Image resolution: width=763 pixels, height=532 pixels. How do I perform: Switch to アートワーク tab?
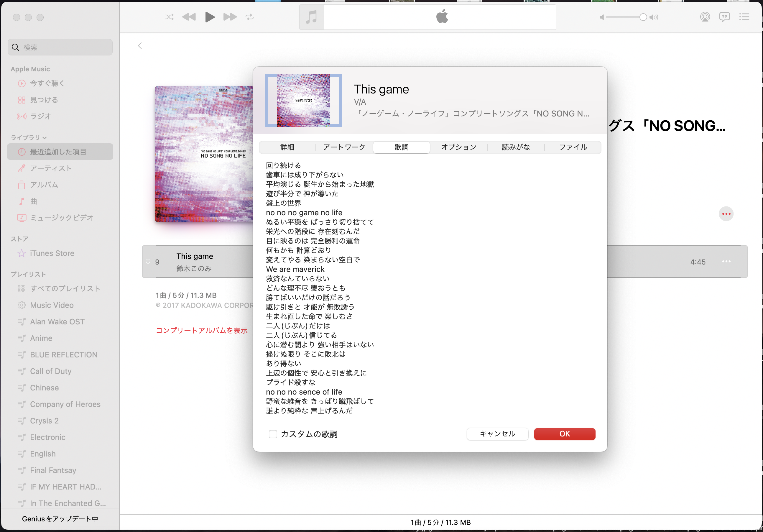[344, 147]
